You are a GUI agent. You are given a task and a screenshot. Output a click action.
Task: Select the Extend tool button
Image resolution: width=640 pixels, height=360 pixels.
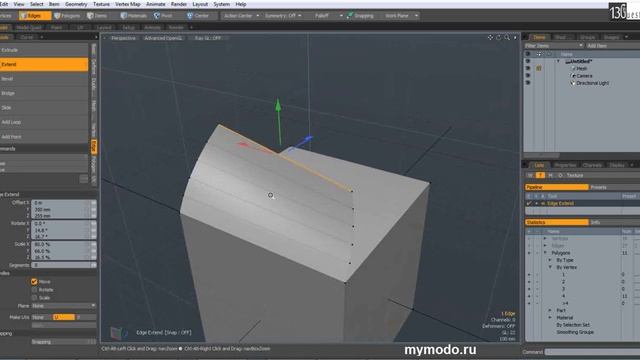pos(44,64)
